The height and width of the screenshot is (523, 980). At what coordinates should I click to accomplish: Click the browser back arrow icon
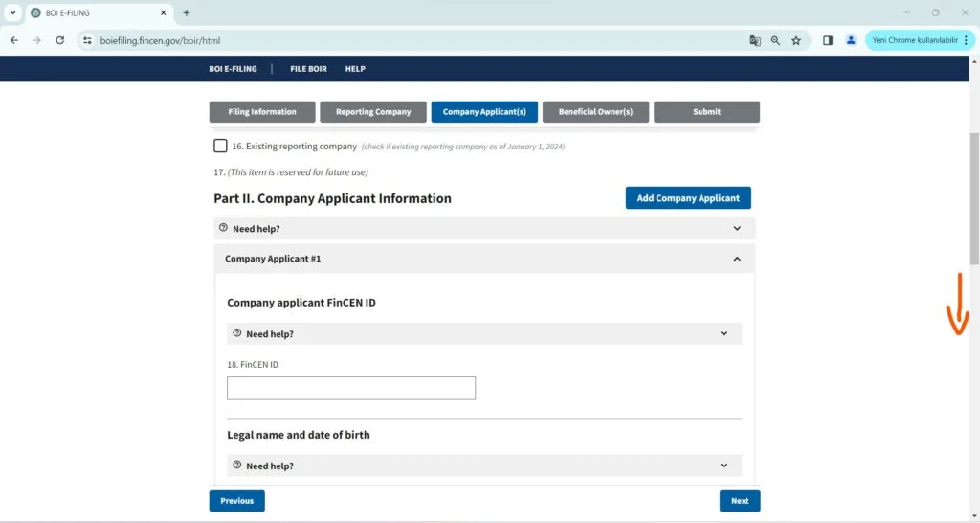tap(14, 40)
